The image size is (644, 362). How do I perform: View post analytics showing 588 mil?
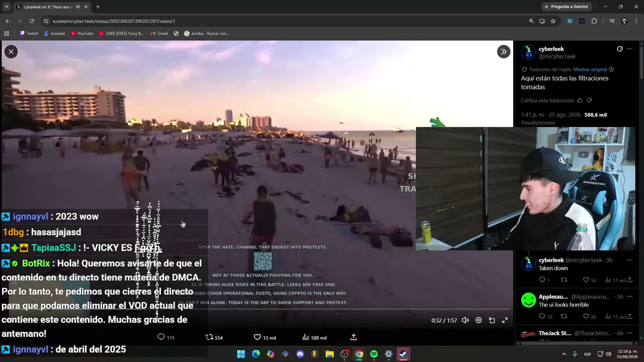pyautogui.click(x=314, y=337)
